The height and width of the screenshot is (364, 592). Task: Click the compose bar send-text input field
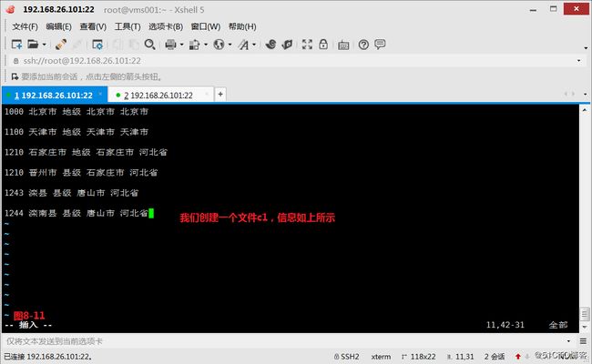coord(284,341)
